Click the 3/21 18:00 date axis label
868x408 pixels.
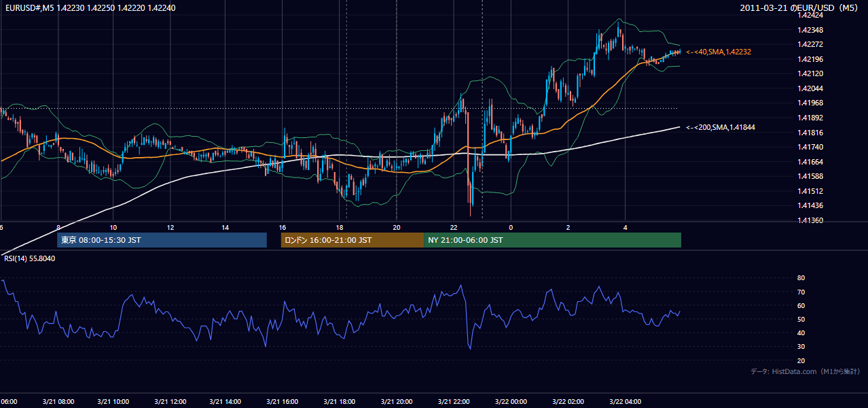340,401
